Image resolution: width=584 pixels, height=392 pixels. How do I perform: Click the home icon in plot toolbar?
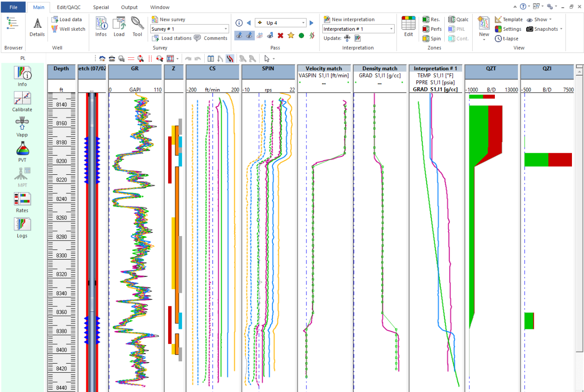(102, 58)
